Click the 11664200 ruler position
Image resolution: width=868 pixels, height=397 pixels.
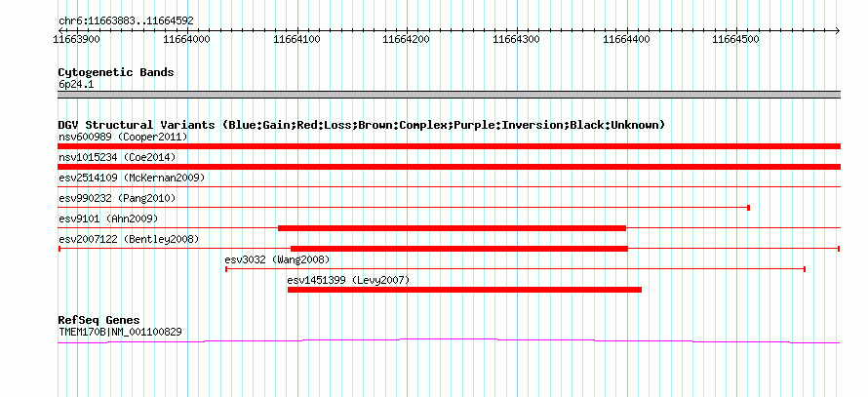[407, 39]
